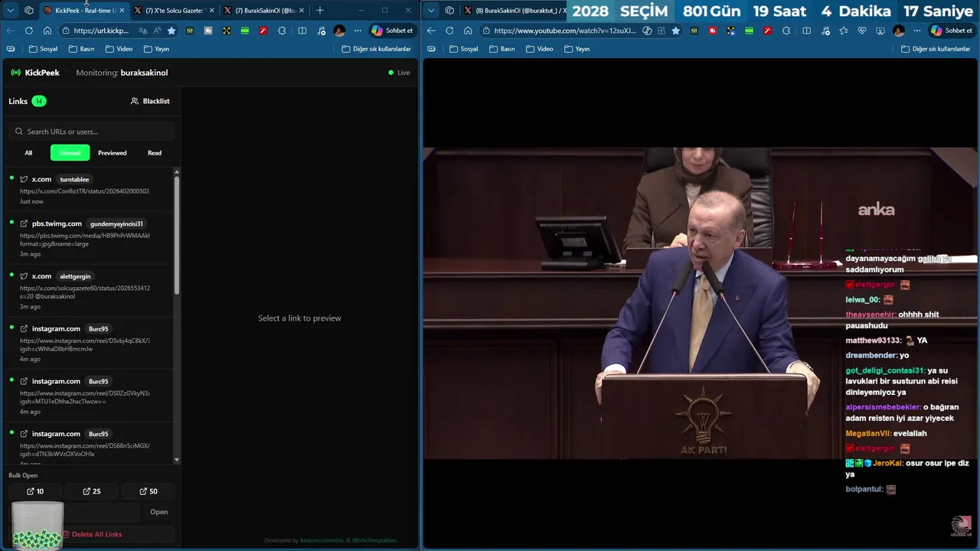Click Sohbet et Copilot button in right browser
The height and width of the screenshot is (551, 980).
952,31
